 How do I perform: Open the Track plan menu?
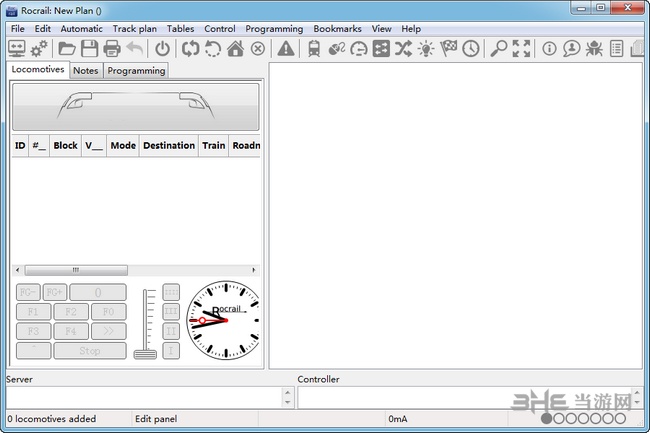point(135,29)
